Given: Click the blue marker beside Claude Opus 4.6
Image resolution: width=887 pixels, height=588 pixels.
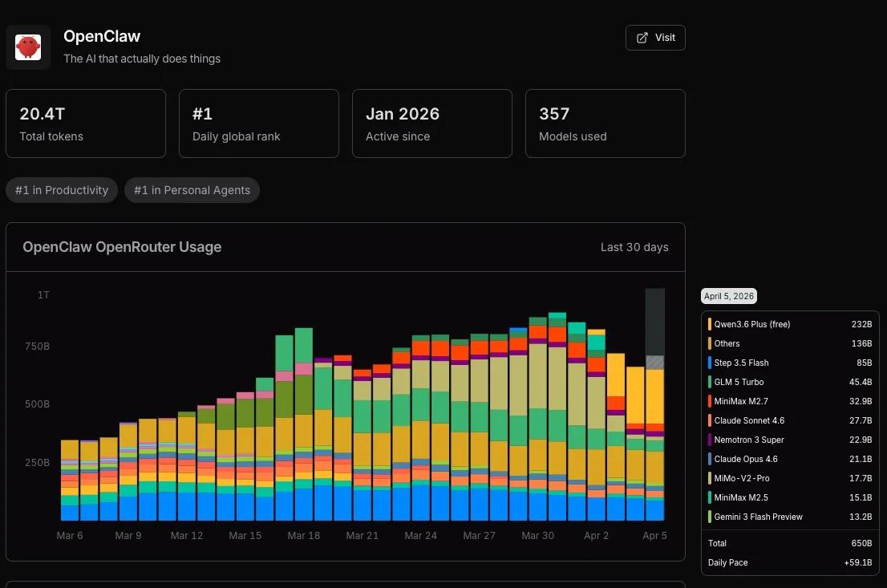Looking at the screenshot, I should [709, 459].
